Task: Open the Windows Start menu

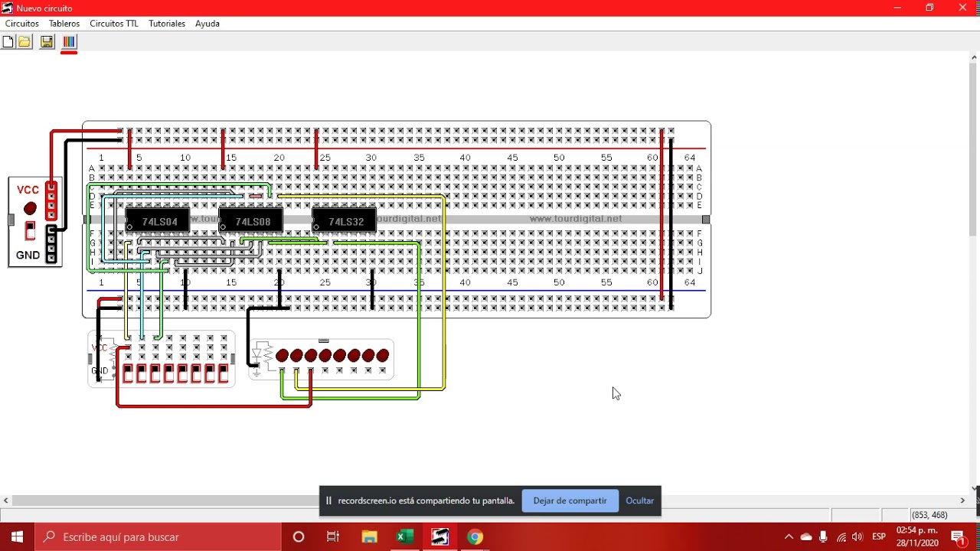Action: pos(18,537)
